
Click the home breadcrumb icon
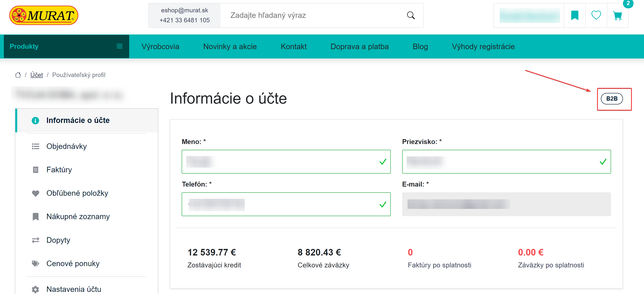coord(18,75)
